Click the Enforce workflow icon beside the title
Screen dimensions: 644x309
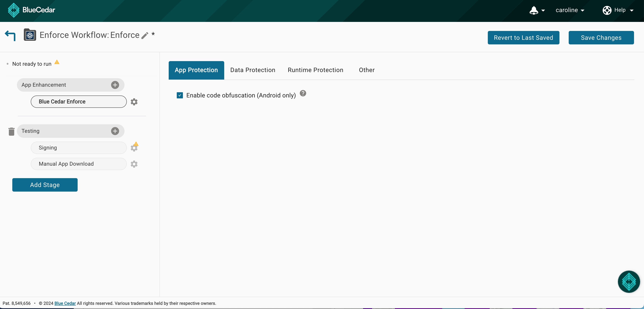coord(30,35)
